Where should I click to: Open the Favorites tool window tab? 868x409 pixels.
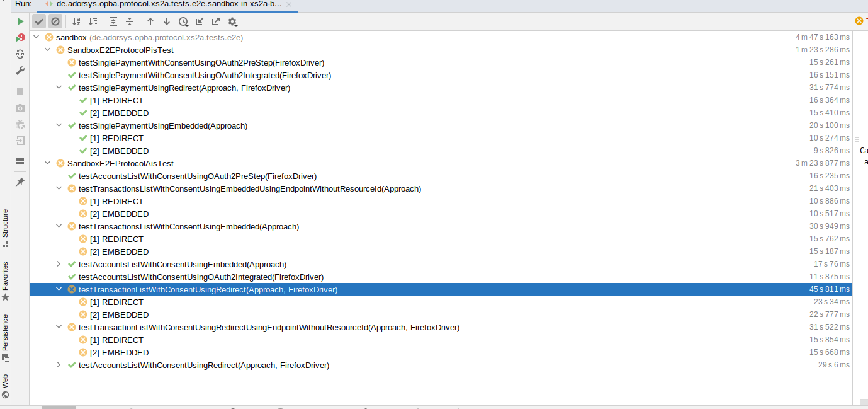click(x=5, y=281)
